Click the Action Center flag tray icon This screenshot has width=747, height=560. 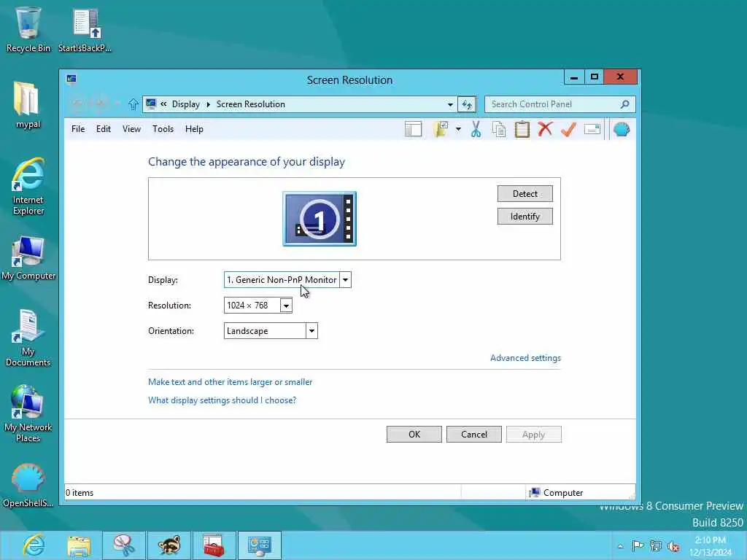(638, 546)
